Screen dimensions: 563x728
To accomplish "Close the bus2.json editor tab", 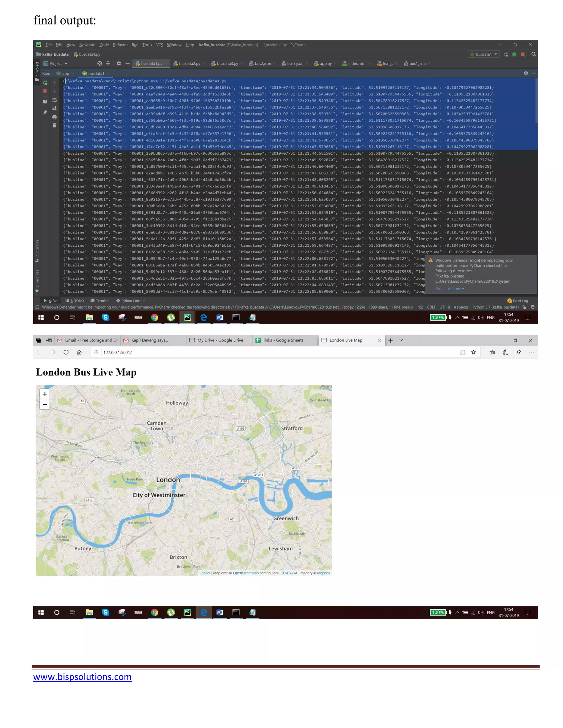I will (x=274, y=63).
